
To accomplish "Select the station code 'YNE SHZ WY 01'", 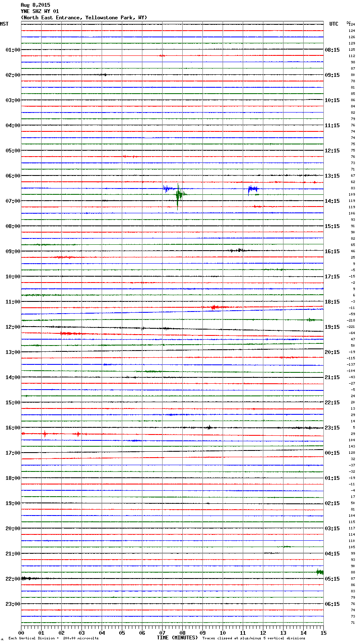I will click(x=40, y=11).
